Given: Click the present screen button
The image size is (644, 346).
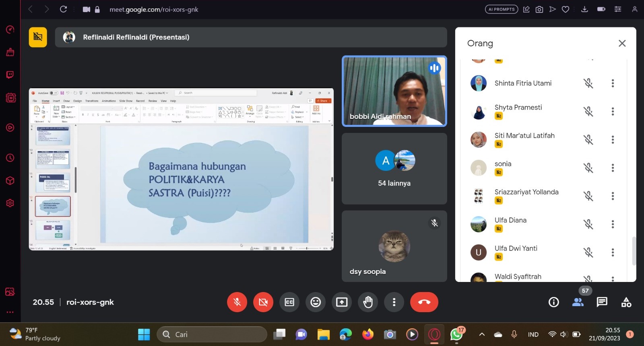Looking at the screenshot, I should pyautogui.click(x=342, y=302).
